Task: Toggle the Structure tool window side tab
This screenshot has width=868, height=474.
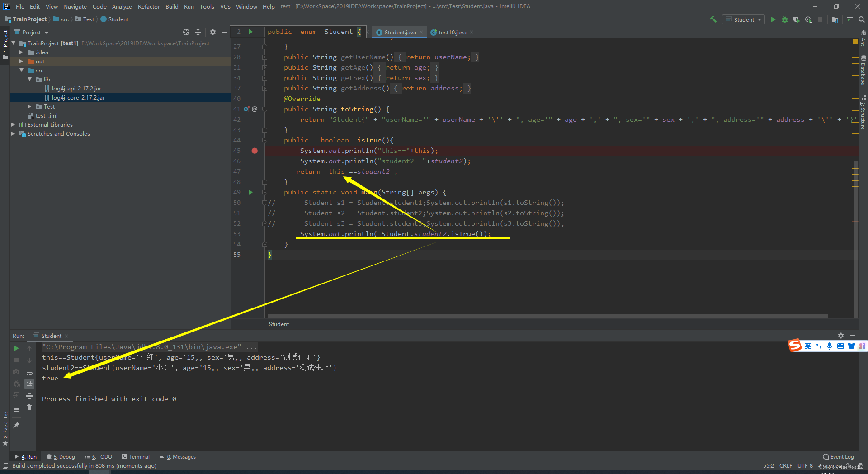Action: (863, 113)
